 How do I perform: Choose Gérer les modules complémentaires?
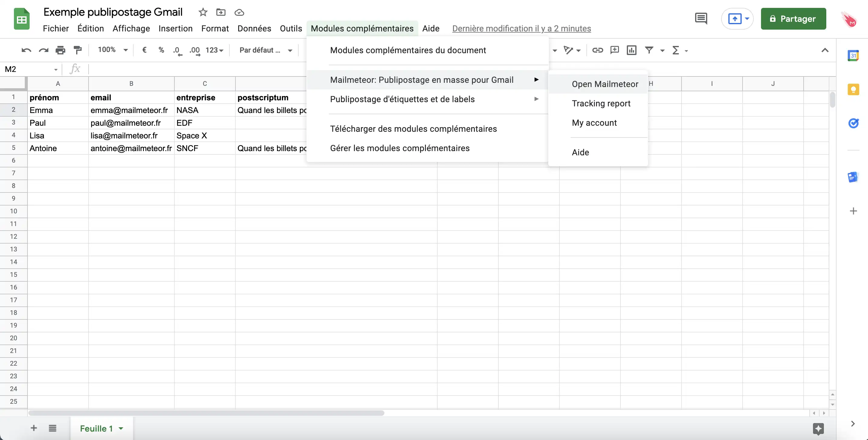pyautogui.click(x=427, y=148)
